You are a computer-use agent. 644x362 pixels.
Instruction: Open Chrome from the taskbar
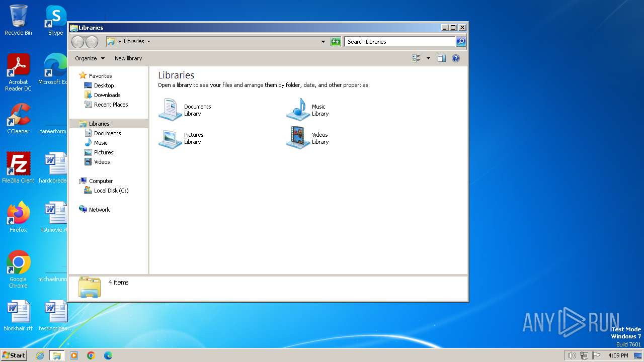(x=91, y=355)
